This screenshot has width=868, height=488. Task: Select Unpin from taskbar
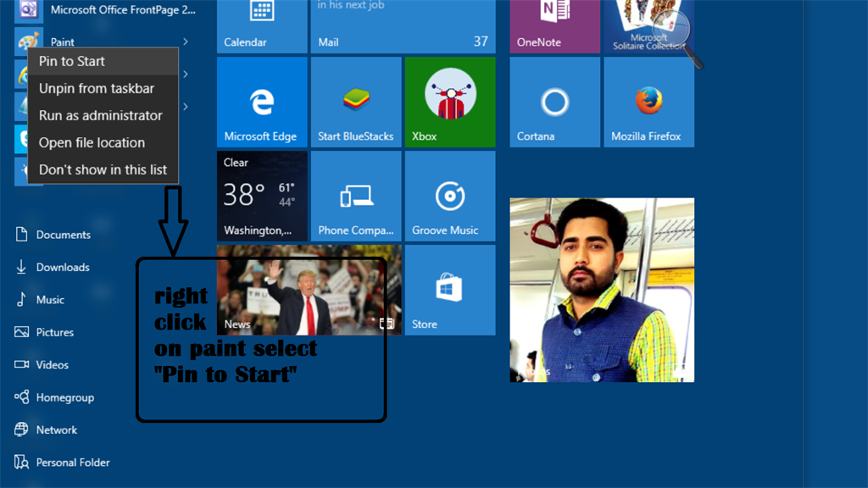(103, 88)
